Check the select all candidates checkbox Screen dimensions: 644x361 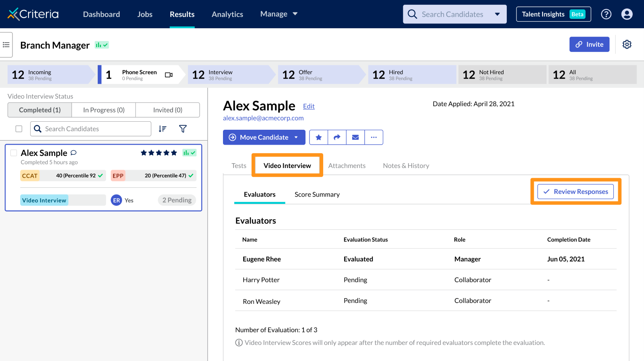pos(19,129)
